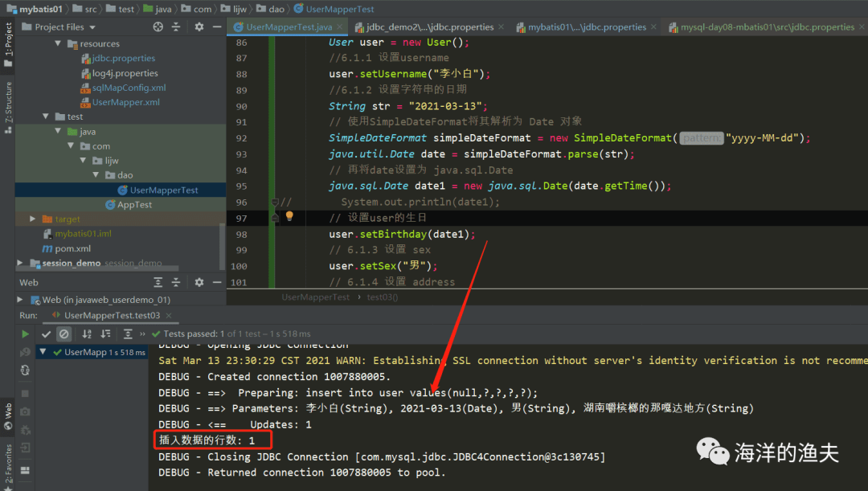The height and width of the screenshot is (491, 868).
Task: Click mybatis01 in top navigation bar
Action: pos(35,9)
